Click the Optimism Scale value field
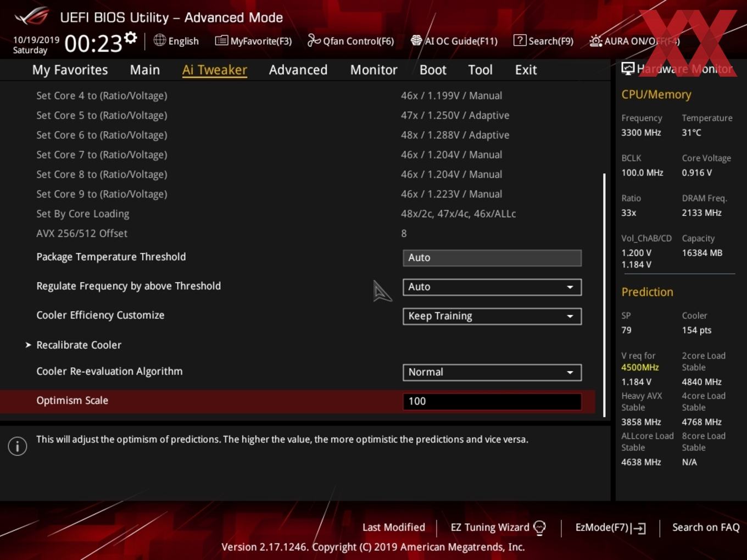Image resolution: width=747 pixels, height=560 pixels. point(492,401)
